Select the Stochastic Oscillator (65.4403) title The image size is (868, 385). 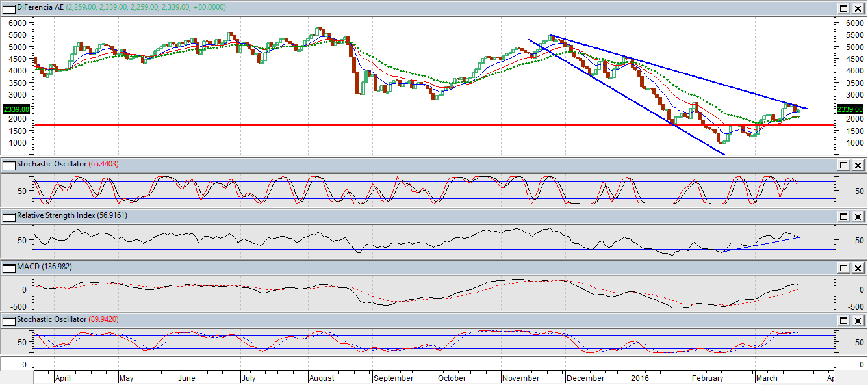coord(68,164)
